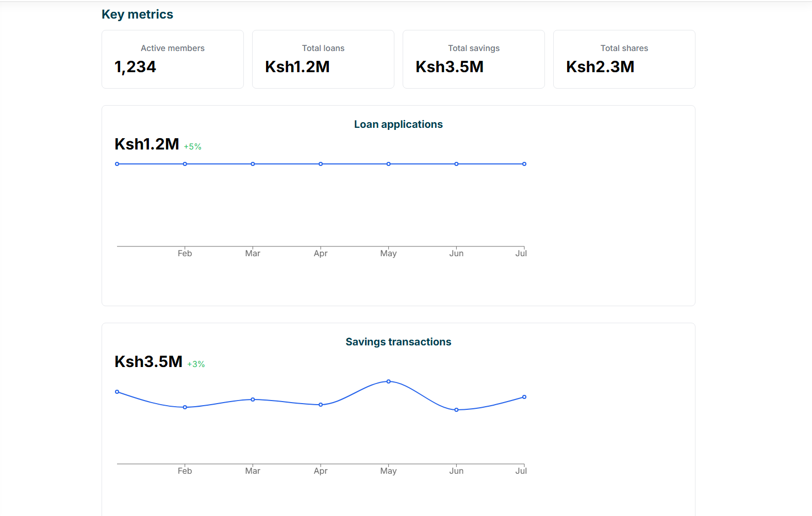
Task: Click the Ksh1.2M Total loans value
Action: pos(297,67)
